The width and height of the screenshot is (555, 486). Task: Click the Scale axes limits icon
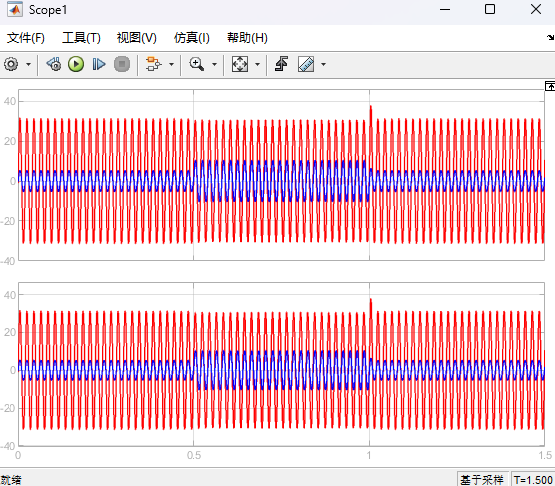240,64
